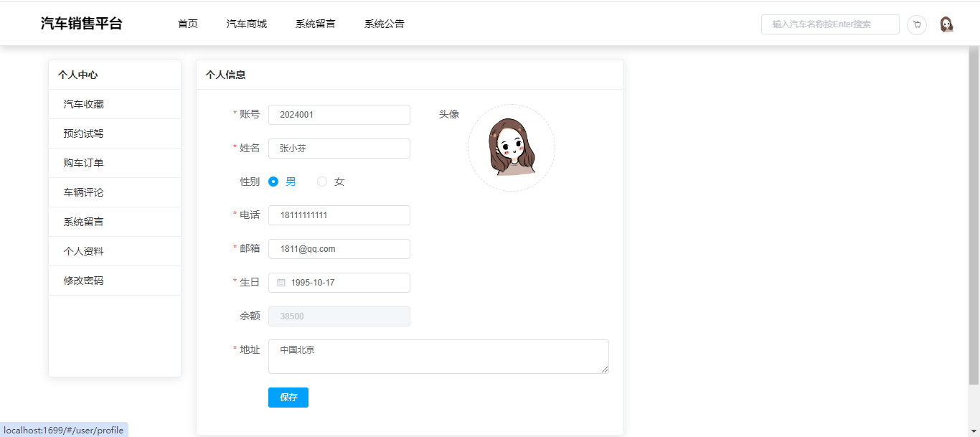Open 汽车商城 from top navigation

(247, 24)
